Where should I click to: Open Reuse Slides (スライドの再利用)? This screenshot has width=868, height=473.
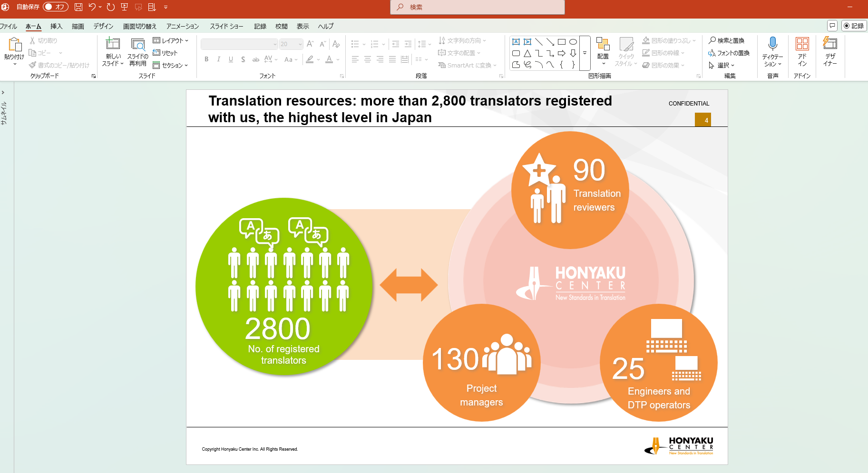(138, 52)
